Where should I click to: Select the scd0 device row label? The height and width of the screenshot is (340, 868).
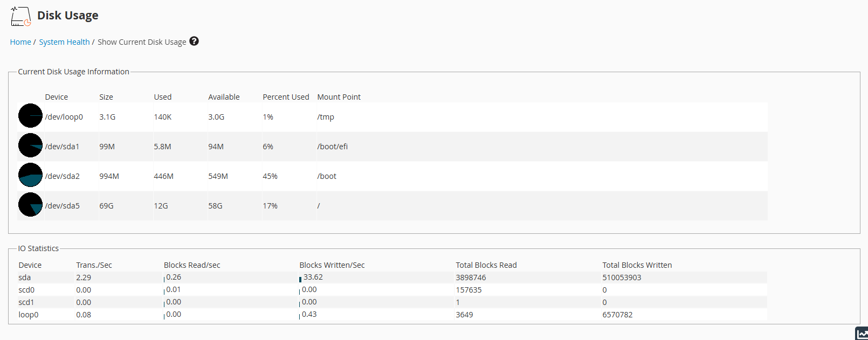[x=26, y=290]
